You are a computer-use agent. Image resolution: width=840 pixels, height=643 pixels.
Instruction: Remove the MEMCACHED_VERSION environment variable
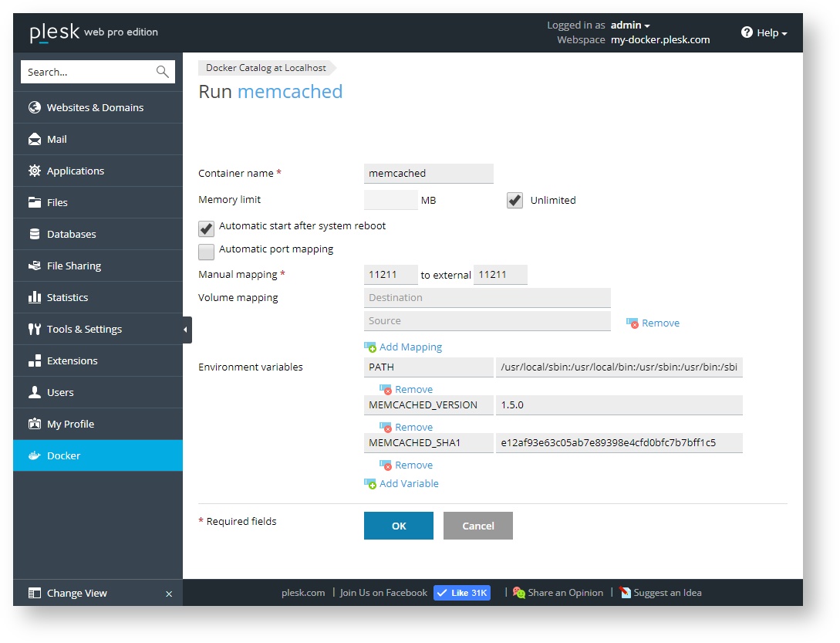click(x=413, y=428)
